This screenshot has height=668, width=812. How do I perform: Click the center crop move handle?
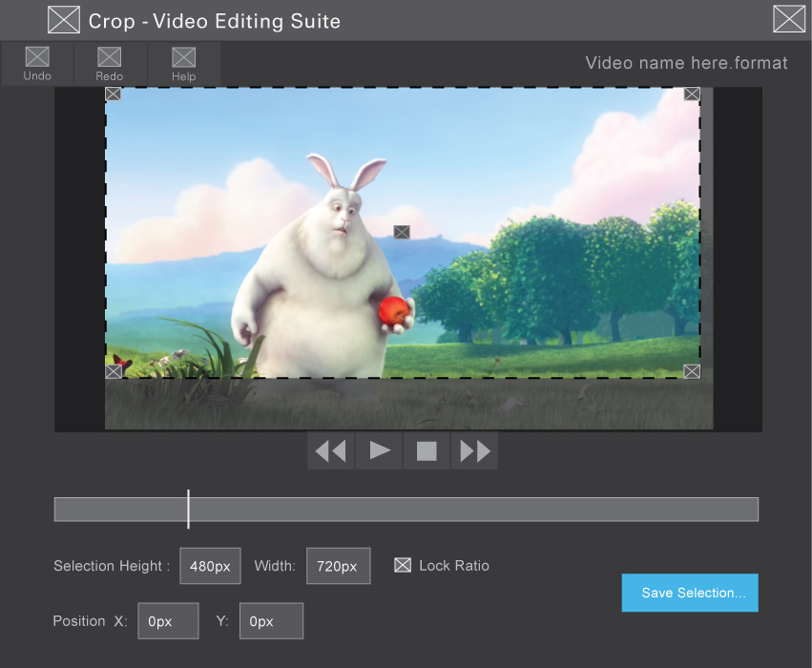(x=402, y=232)
